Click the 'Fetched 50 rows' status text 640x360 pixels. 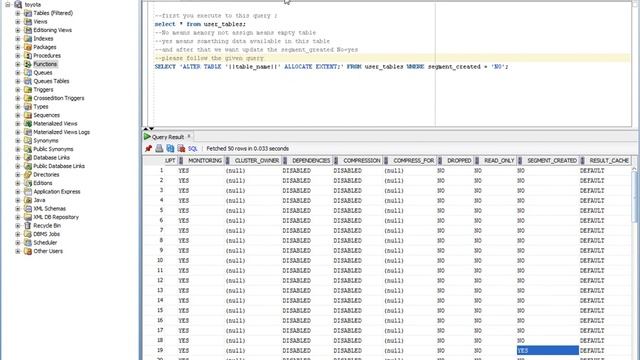tap(247, 149)
